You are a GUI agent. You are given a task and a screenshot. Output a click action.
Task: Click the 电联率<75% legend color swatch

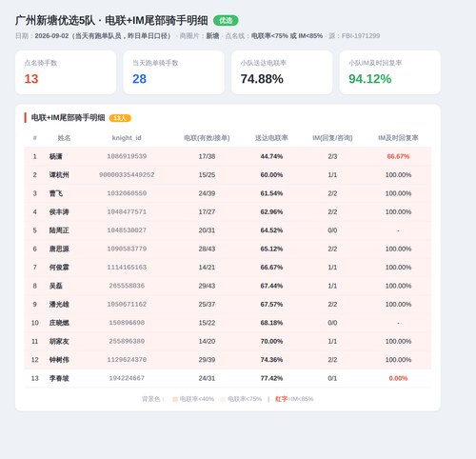pyautogui.click(x=223, y=399)
